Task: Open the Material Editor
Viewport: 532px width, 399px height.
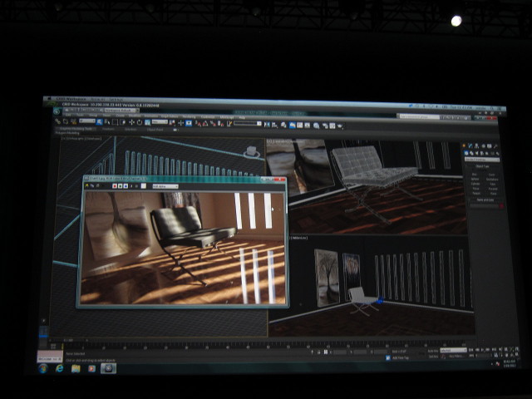Action: (316, 126)
